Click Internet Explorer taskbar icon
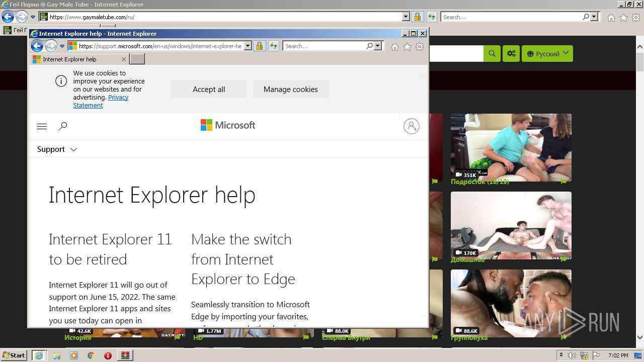This screenshot has width=644, height=362. click(39, 355)
